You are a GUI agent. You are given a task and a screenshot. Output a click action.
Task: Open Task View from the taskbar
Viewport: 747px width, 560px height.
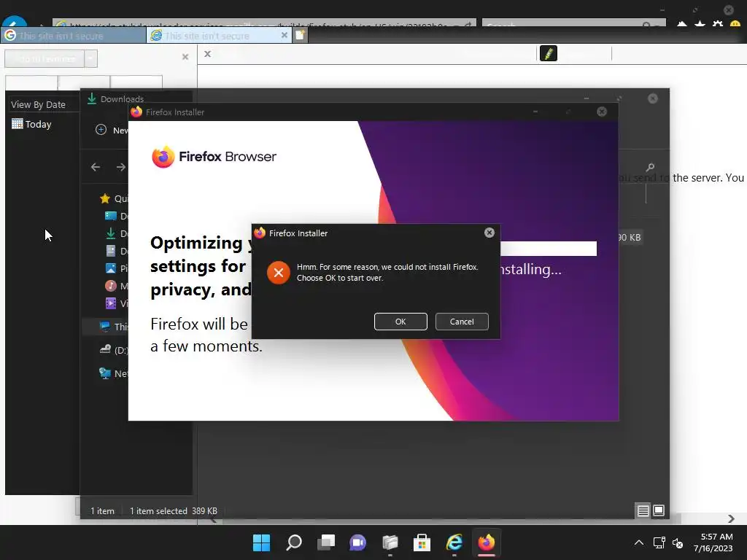(326, 542)
